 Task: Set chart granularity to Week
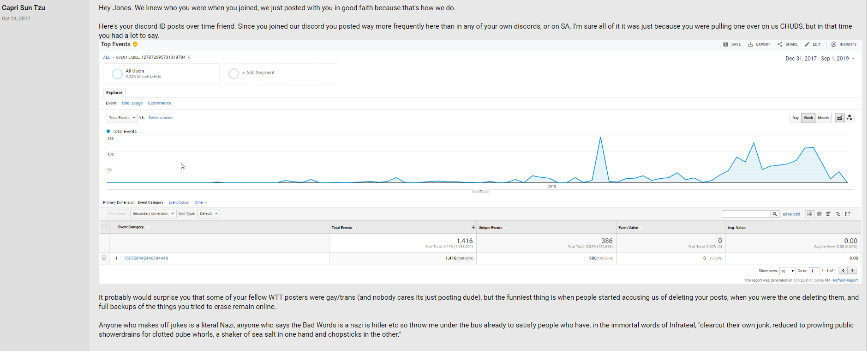808,118
